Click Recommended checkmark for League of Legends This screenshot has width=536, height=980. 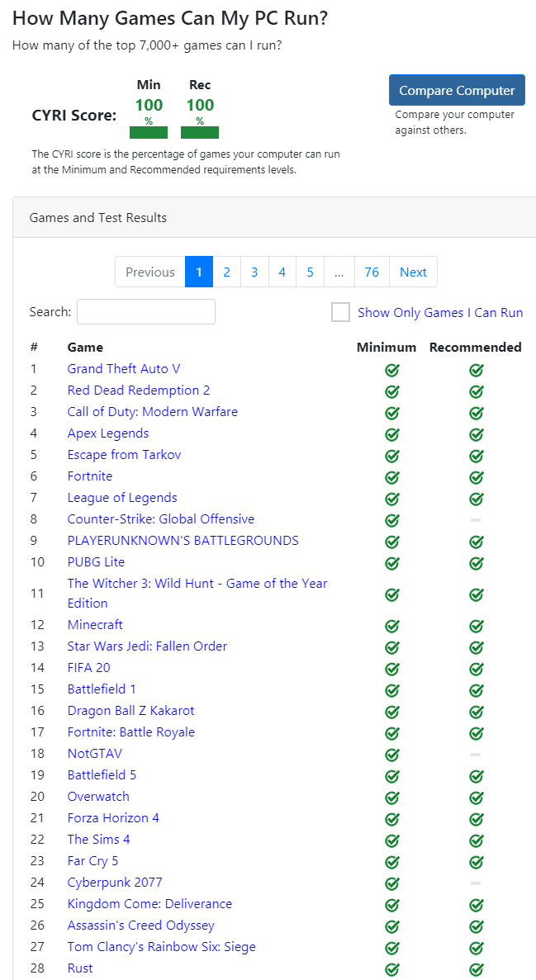pos(476,499)
